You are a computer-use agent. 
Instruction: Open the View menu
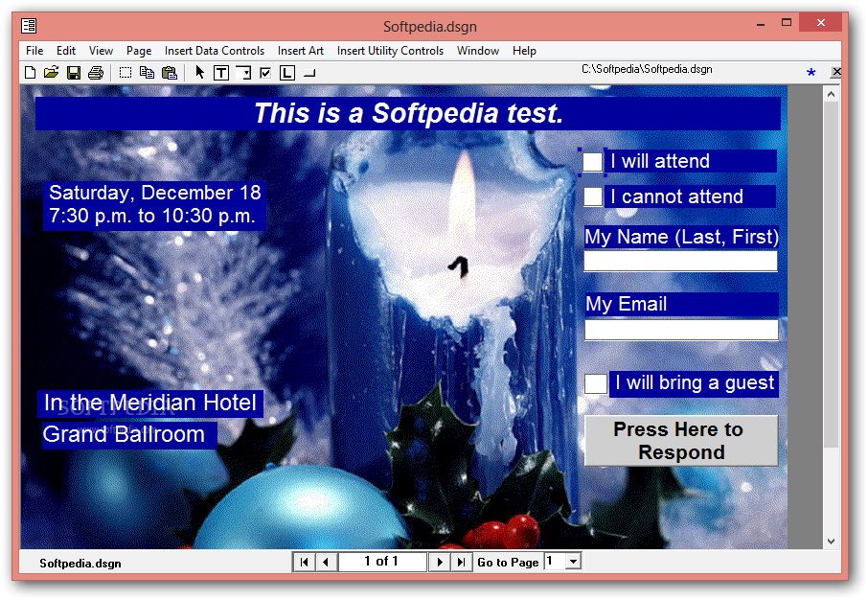click(x=101, y=51)
